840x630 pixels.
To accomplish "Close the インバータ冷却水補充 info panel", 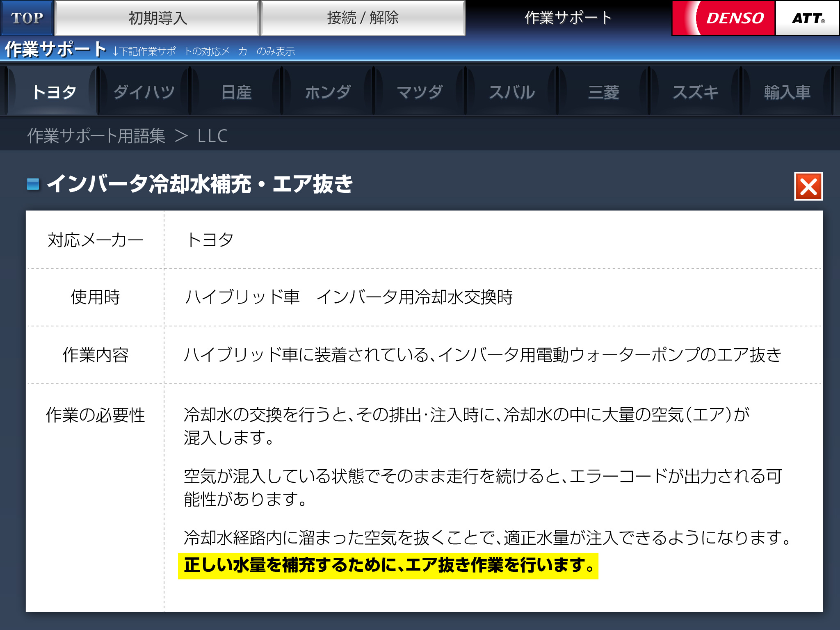I will point(808,187).
